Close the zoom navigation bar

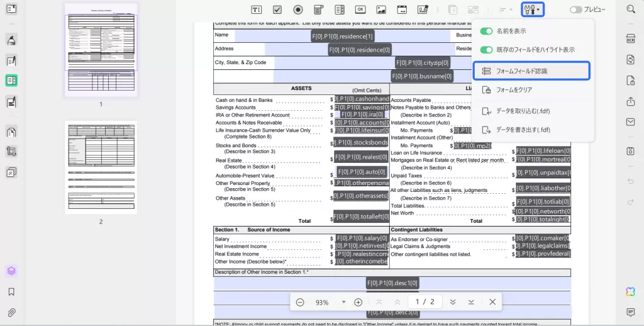492,302
